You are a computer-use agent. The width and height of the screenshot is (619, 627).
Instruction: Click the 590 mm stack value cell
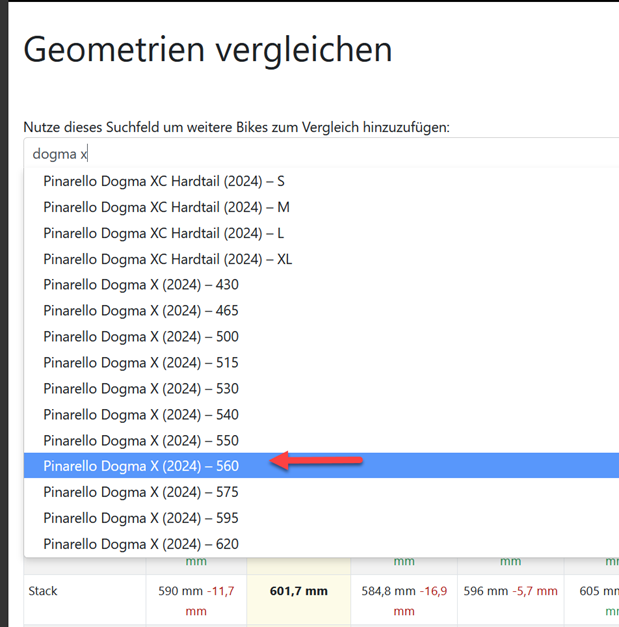[x=196, y=599]
